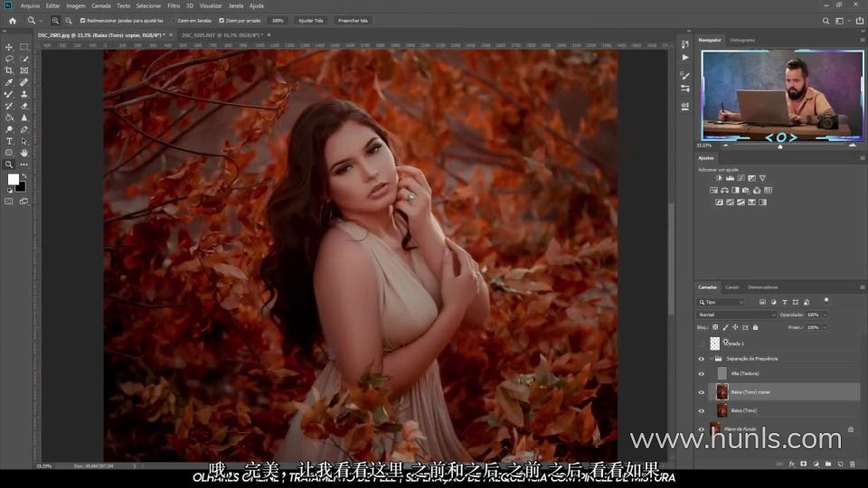Hide the Separação de Frequência group
The height and width of the screenshot is (488, 868).
coord(701,359)
